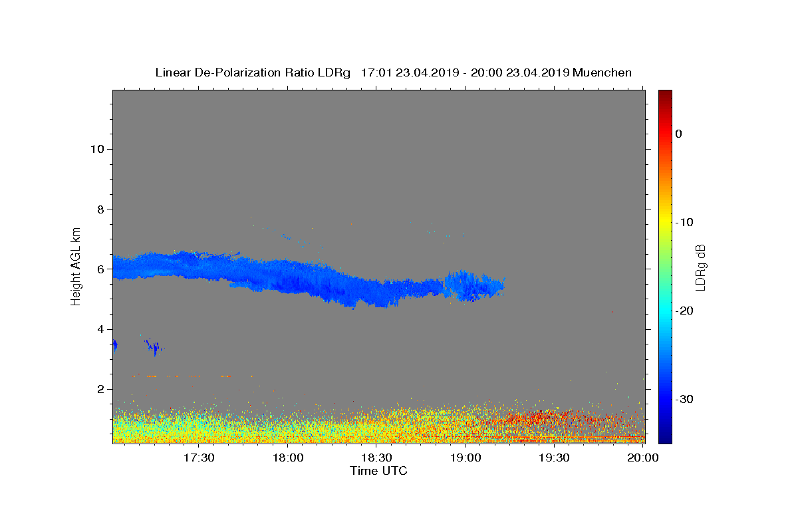Click the colorbar tick label -20

[x=684, y=311]
